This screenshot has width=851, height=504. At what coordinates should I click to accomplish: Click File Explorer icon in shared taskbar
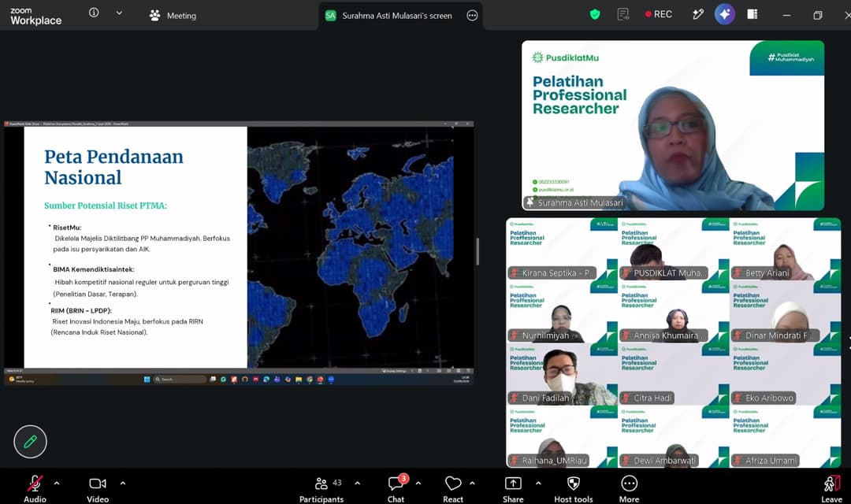[x=299, y=380]
